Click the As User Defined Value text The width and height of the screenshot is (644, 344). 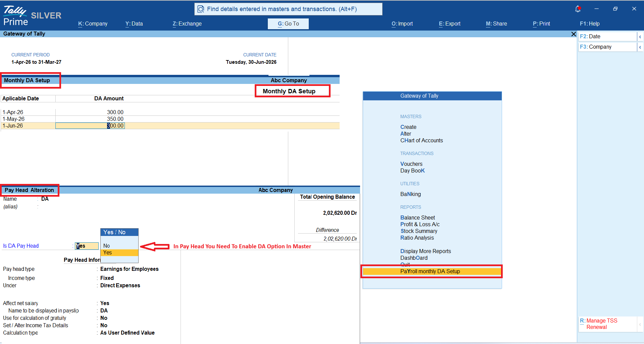point(128,333)
